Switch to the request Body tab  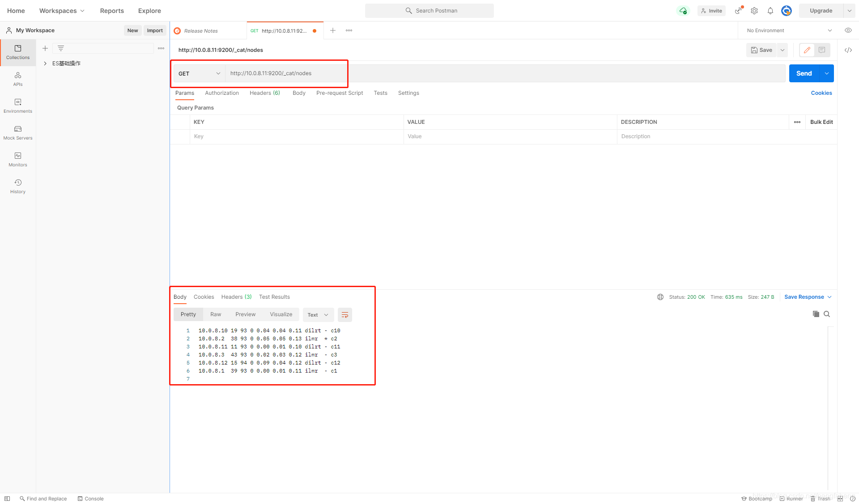pos(299,93)
